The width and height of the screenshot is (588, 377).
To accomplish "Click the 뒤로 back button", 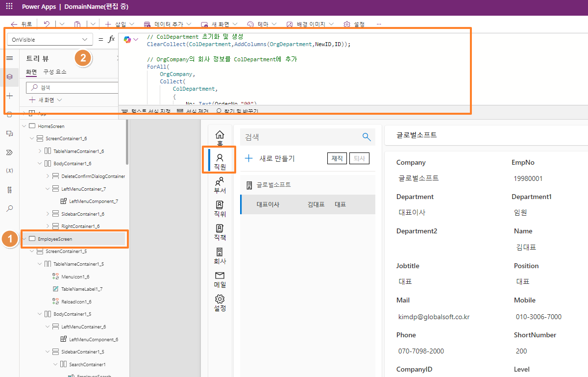I will (x=21, y=24).
